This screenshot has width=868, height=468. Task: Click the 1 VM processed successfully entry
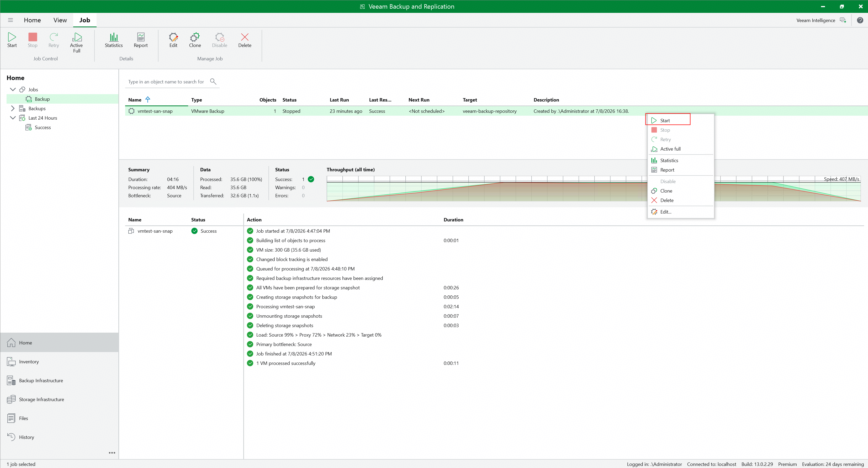[x=286, y=363]
